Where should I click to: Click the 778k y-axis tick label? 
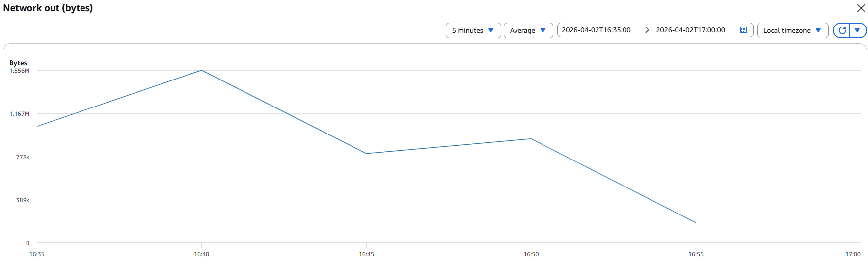click(x=23, y=157)
